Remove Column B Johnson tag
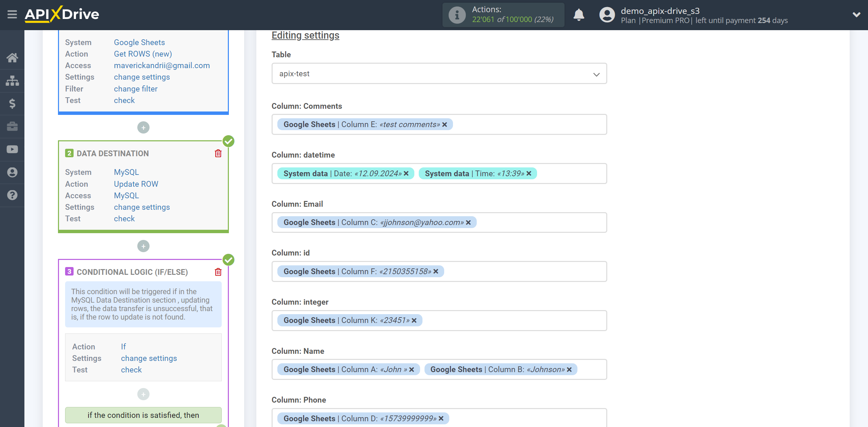Image resolution: width=868 pixels, height=427 pixels. pos(569,370)
